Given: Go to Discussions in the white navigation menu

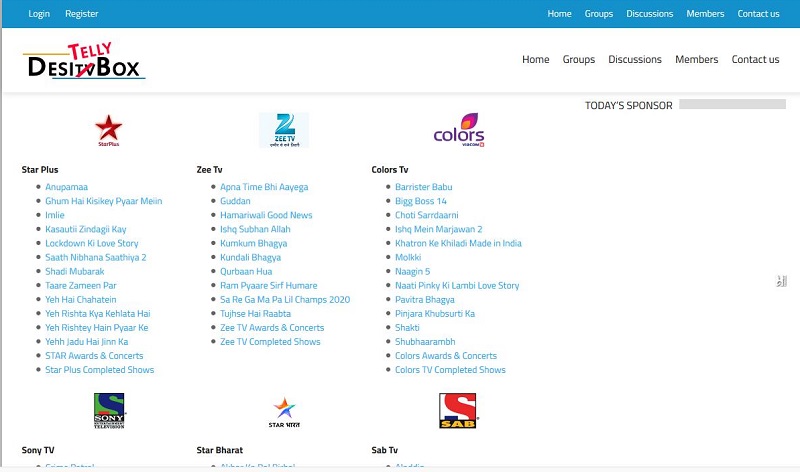Looking at the screenshot, I should coord(635,59).
